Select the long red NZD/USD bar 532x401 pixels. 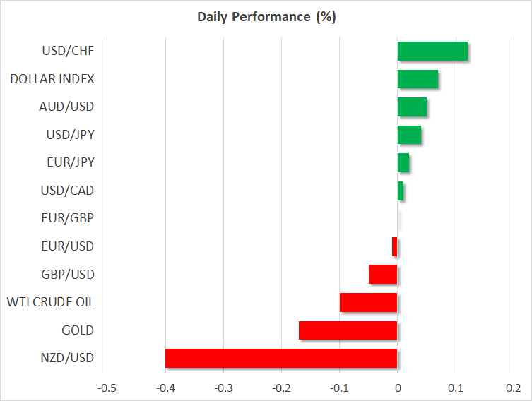coord(281,358)
